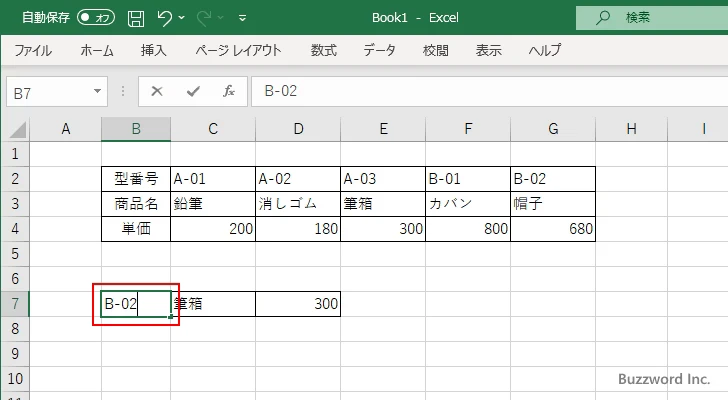The width and height of the screenshot is (728, 400).
Task: Click the Undo arrow icon
Action: (x=164, y=18)
